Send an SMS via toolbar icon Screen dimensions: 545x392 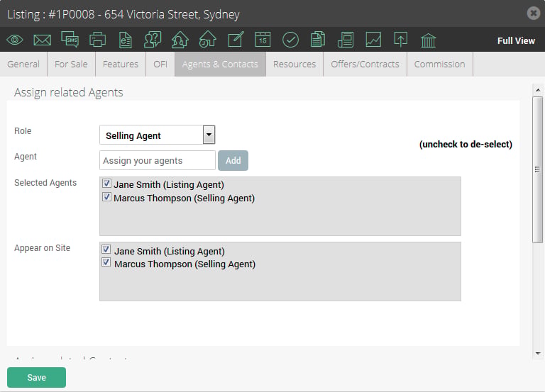click(x=70, y=39)
